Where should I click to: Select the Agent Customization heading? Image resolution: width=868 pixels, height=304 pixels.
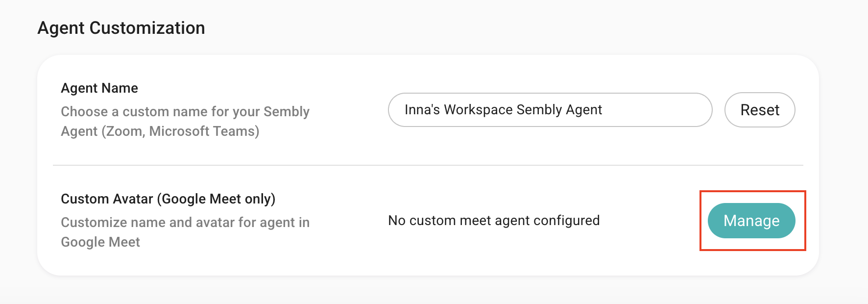coord(121,28)
